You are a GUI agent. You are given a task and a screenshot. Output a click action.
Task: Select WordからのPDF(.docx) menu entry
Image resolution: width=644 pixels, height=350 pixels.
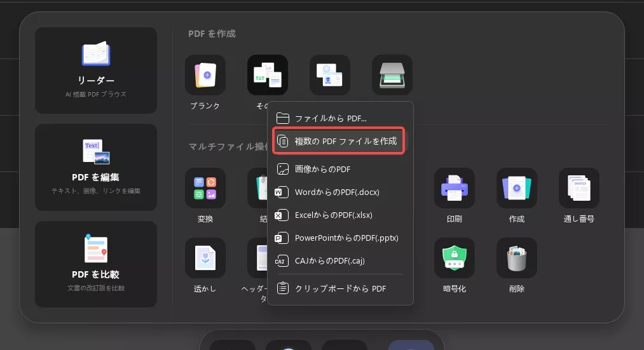click(340, 192)
